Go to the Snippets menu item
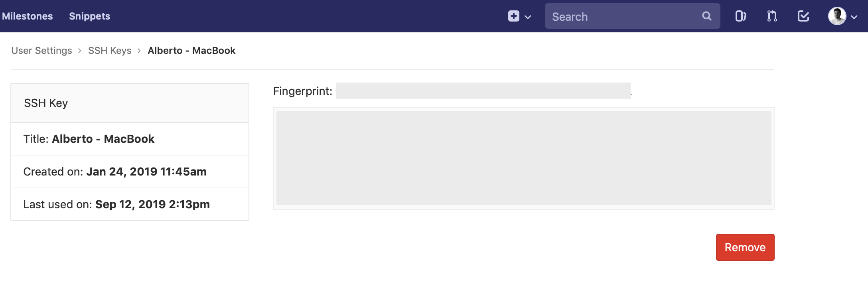The height and width of the screenshot is (284, 868). coord(89,16)
